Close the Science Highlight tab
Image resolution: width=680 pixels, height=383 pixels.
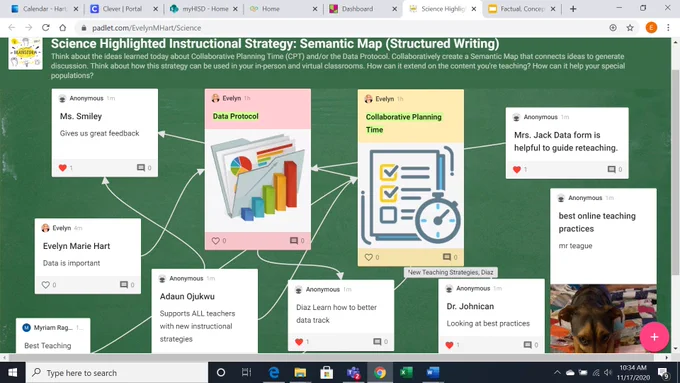(474, 9)
